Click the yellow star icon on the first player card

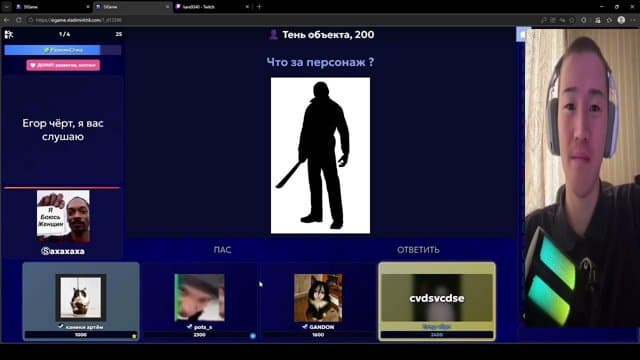[x=134, y=336]
